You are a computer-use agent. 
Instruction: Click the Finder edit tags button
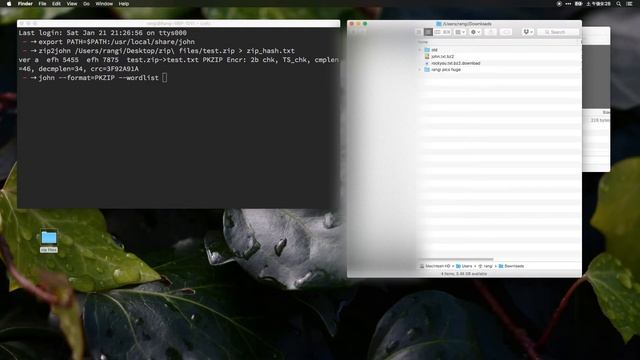click(x=506, y=32)
